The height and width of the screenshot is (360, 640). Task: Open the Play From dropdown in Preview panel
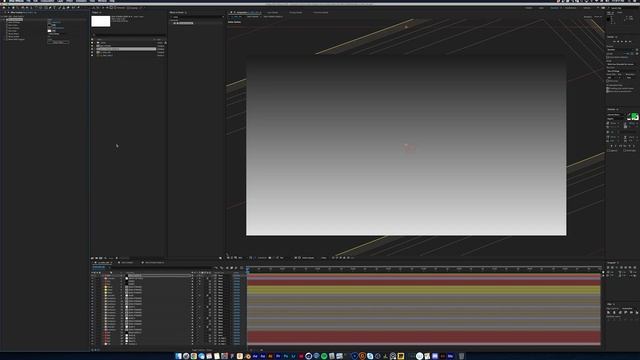620,71
